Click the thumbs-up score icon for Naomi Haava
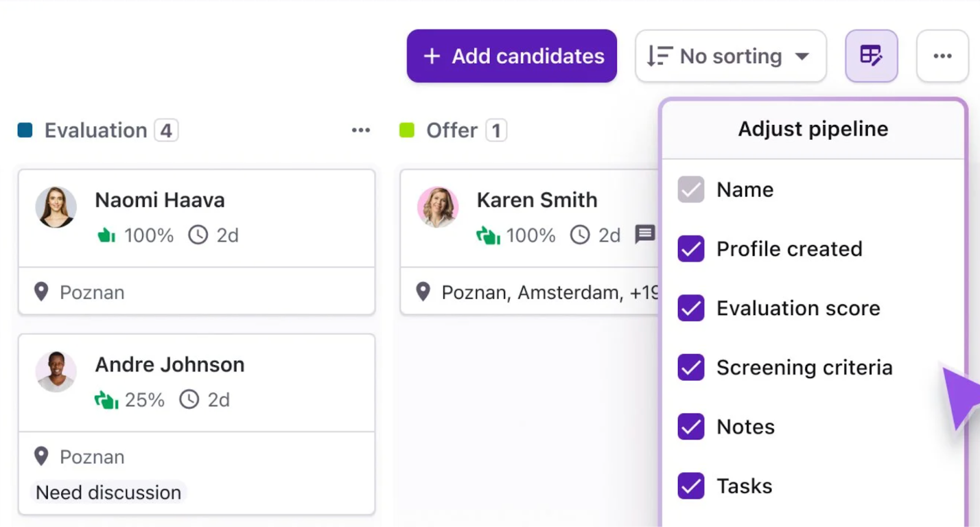This screenshot has height=527, width=980. click(x=107, y=235)
